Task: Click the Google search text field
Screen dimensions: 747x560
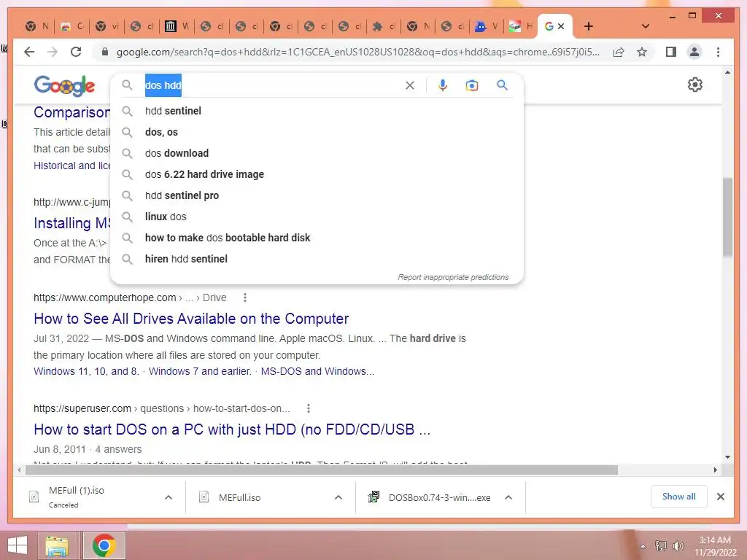Action: pyautogui.click(x=271, y=85)
